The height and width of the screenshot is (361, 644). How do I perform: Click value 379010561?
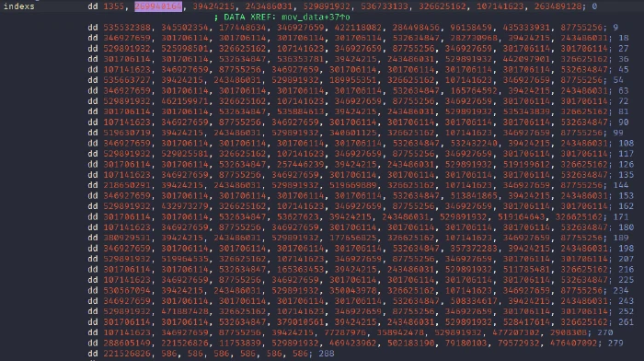[301, 322]
